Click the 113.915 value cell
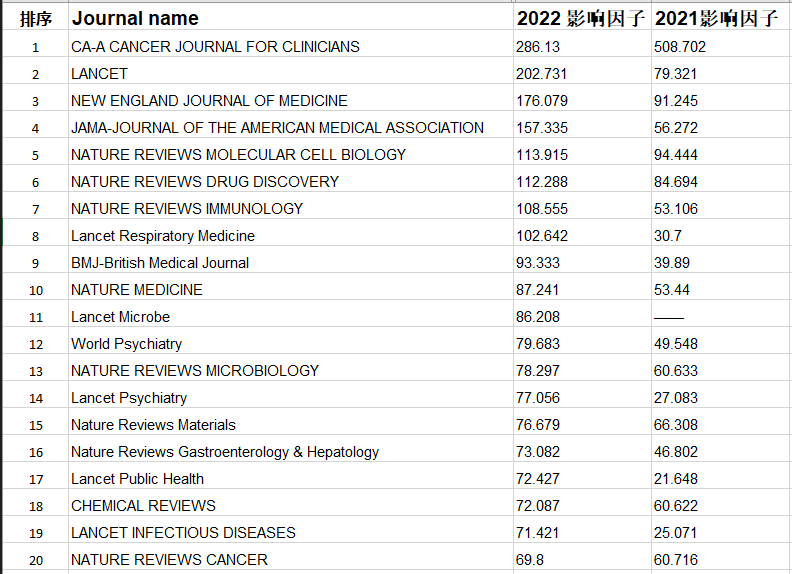792x574 pixels. coord(582,151)
